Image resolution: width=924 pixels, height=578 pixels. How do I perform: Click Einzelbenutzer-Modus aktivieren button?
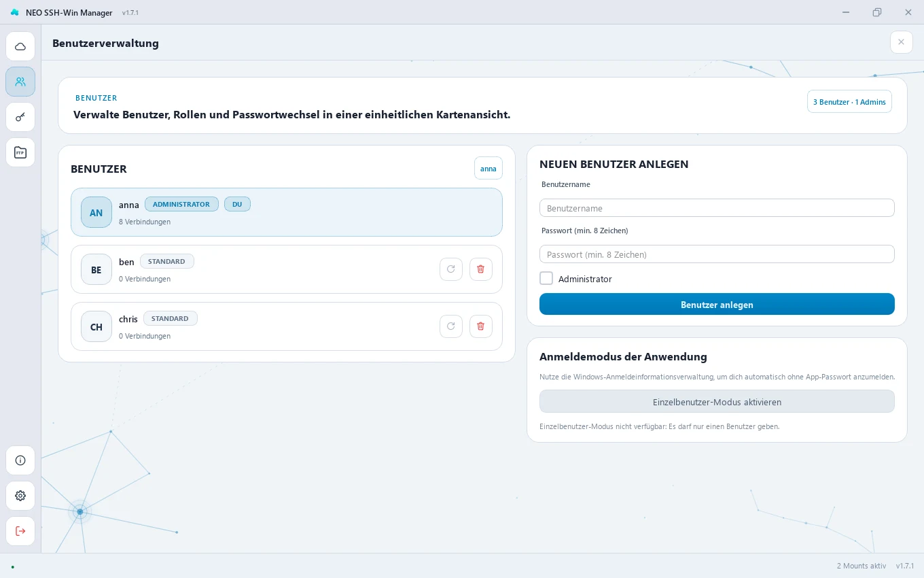pyautogui.click(x=717, y=401)
